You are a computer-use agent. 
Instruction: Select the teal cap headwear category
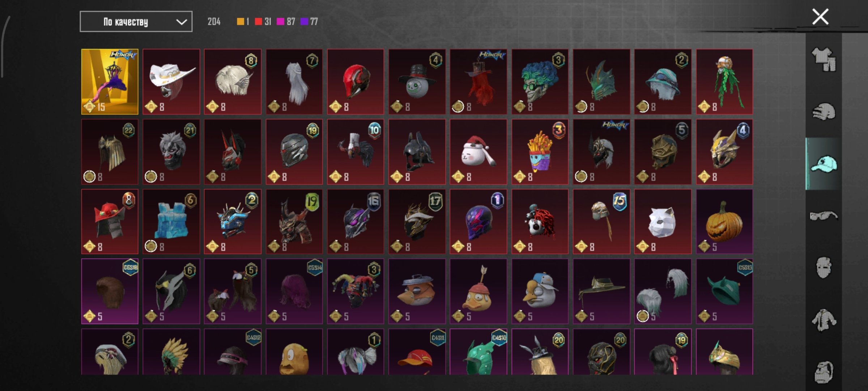(x=824, y=164)
